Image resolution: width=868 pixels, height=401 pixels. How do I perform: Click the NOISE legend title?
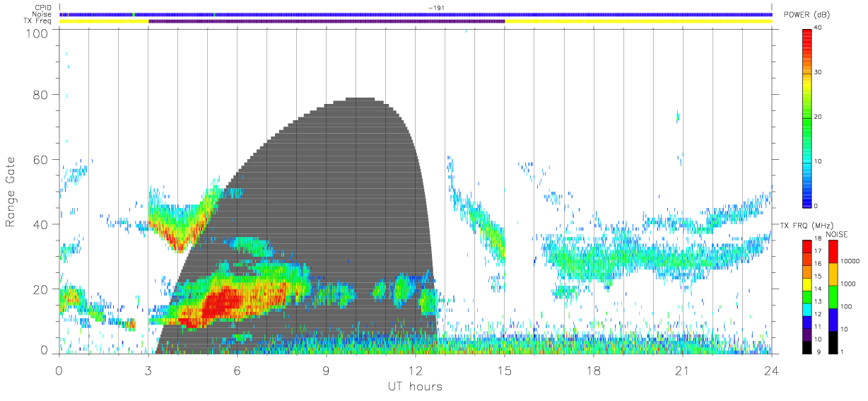[x=838, y=234]
